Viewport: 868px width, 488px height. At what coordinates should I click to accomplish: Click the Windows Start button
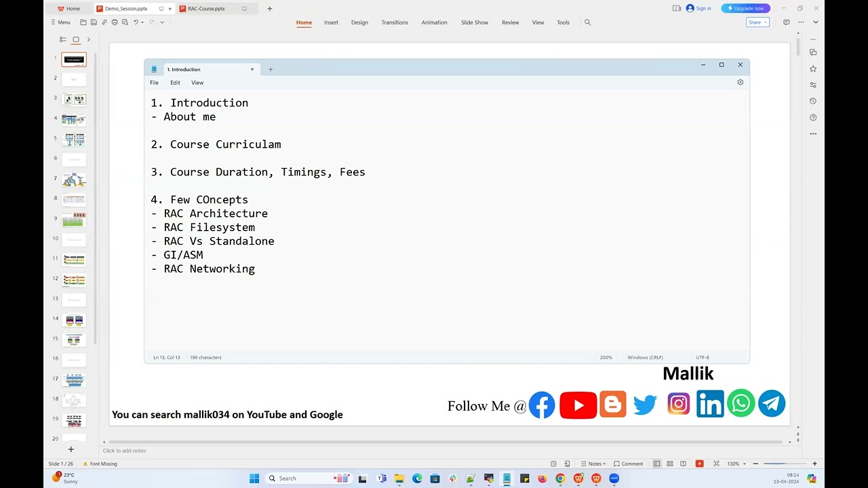click(254, 479)
